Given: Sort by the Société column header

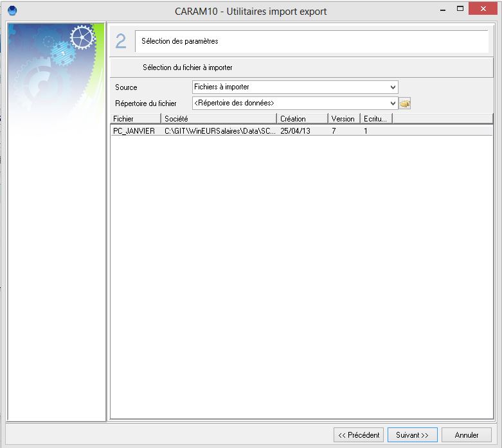Looking at the screenshot, I should pyautogui.click(x=219, y=118).
